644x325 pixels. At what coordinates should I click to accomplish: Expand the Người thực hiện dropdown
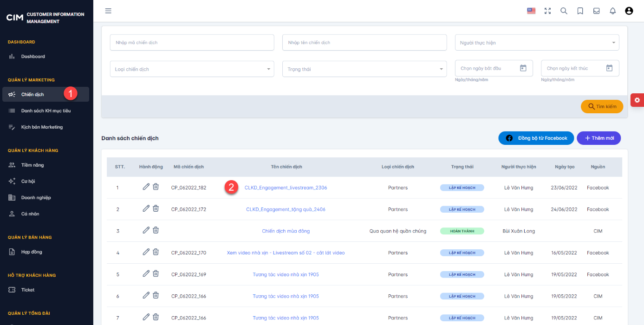tap(537, 43)
